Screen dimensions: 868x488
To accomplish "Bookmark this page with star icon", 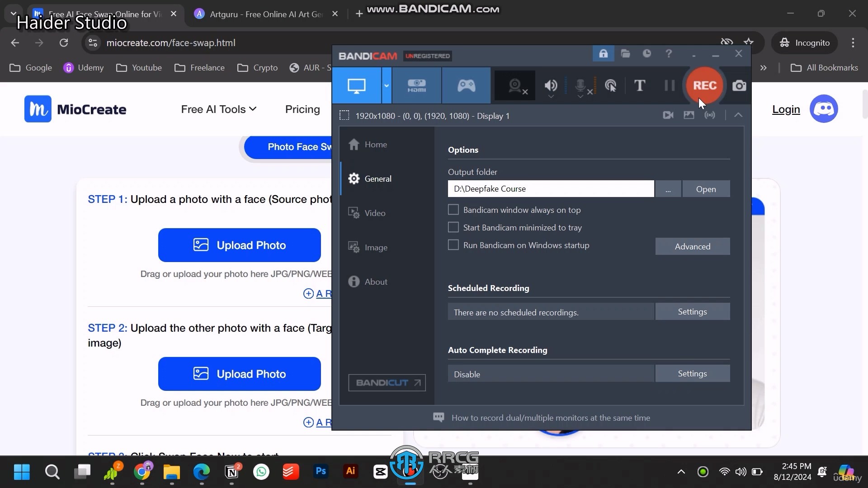I will point(749,42).
